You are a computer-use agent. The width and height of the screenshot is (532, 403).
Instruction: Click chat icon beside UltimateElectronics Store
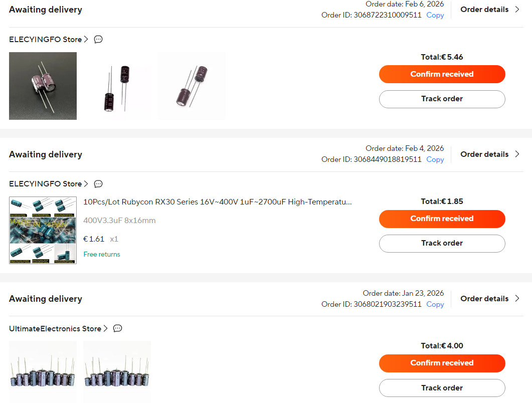coord(117,328)
